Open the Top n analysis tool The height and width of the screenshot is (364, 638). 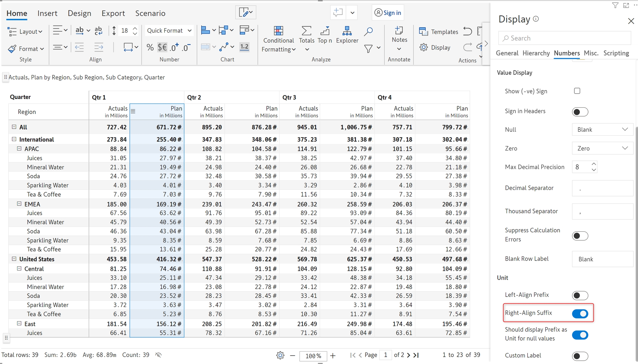pyautogui.click(x=325, y=35)
